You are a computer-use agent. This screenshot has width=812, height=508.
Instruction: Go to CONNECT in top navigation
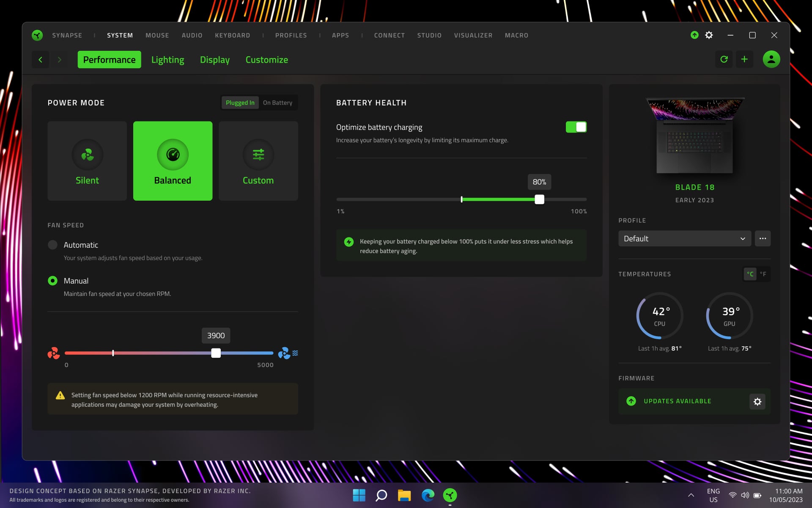point(390,35)
